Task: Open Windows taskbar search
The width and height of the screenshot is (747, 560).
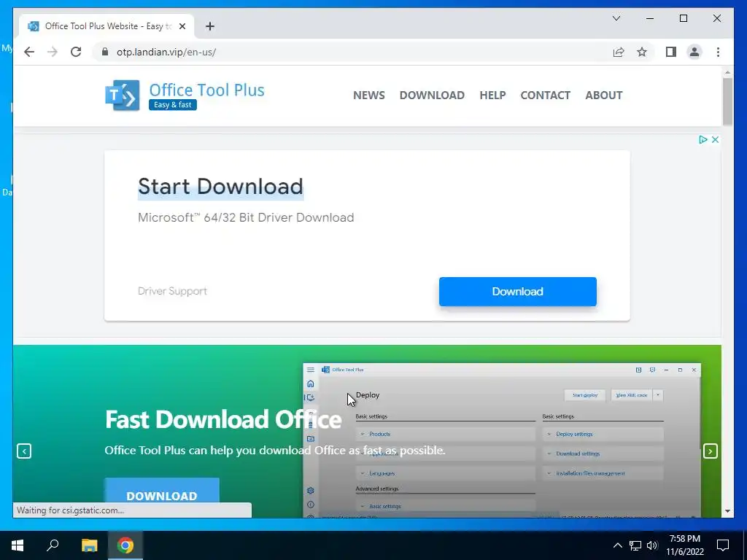Action: click(x=53, y=545)
